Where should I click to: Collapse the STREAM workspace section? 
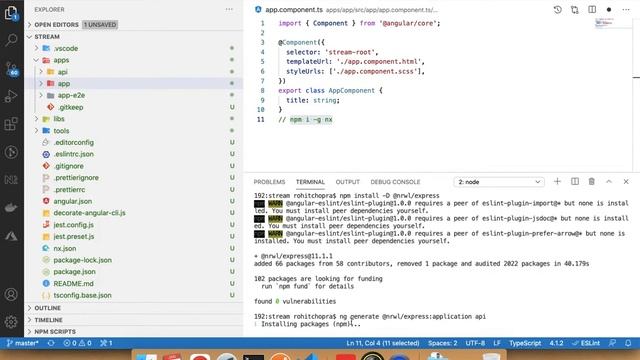coord(134,37)
